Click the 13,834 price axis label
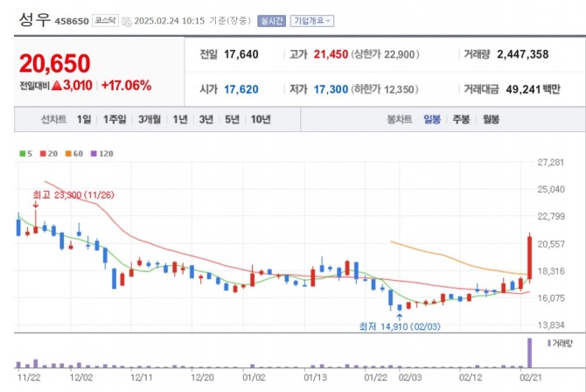586x392 pixels. tap(551, 325)
